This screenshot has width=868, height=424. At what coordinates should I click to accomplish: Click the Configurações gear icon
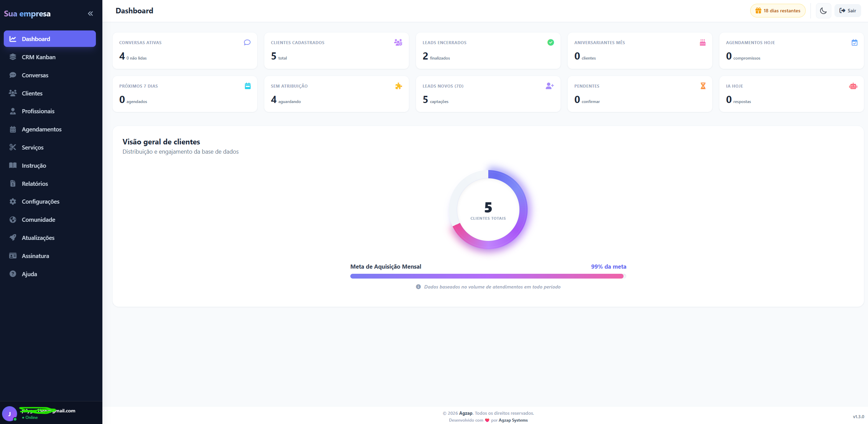coord(13,202)
